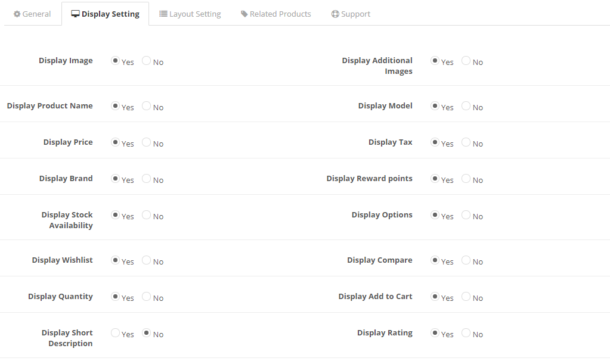Select No for Display Model
This screenshot has height=364, width=610.
pyautogui.click(x=466, y=106)
